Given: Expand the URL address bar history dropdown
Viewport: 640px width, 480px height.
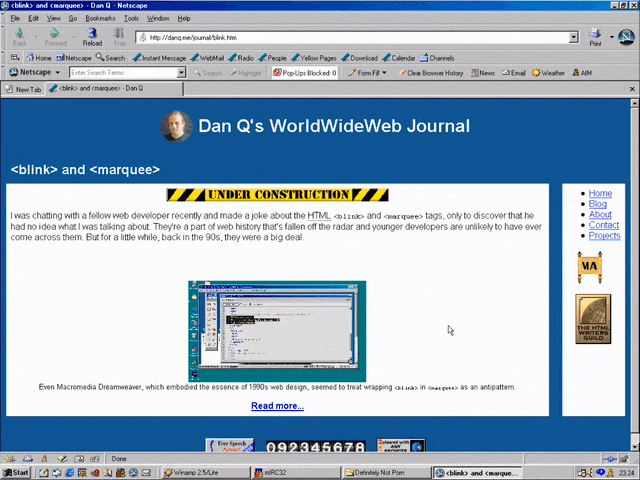Looking at the screenshot, I should click(x=574, y=37).
